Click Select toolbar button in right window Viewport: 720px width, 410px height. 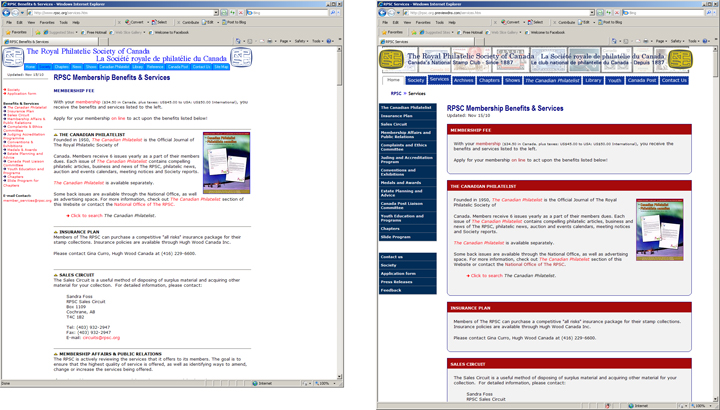[536, 22]
